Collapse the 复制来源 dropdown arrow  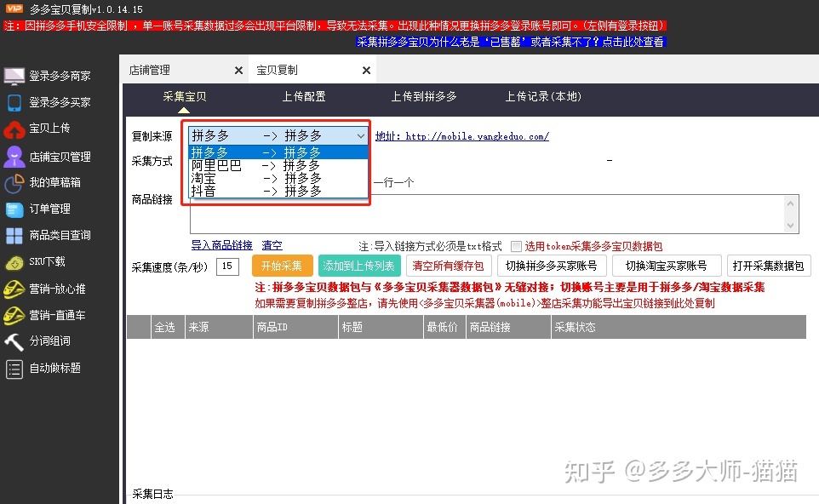tap(361, 136)
